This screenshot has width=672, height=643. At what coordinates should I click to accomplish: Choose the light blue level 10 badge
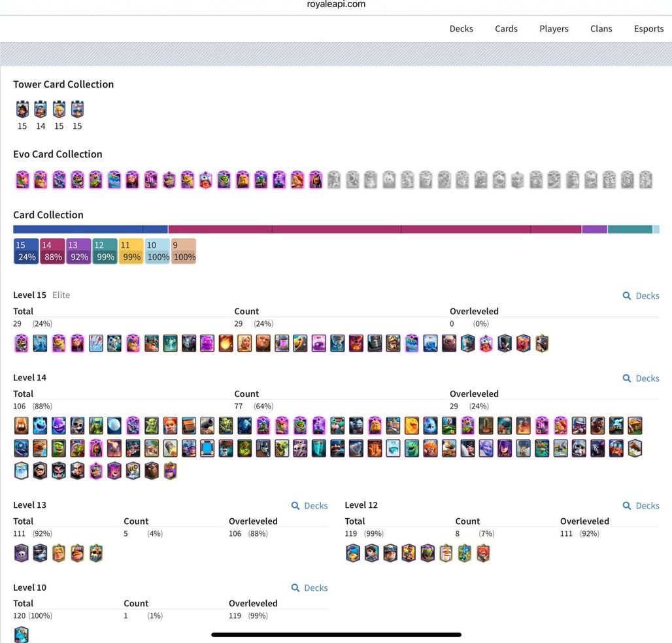pos(158,251)
